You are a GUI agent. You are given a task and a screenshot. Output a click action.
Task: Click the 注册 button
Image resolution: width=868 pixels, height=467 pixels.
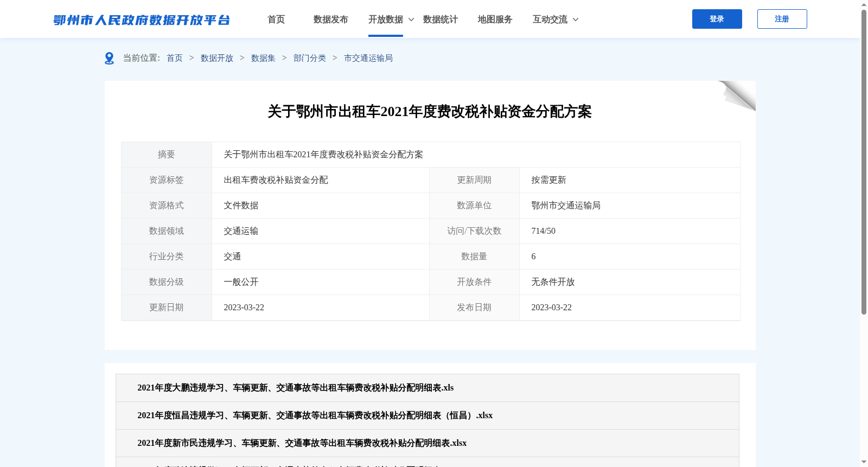[782, 19]
